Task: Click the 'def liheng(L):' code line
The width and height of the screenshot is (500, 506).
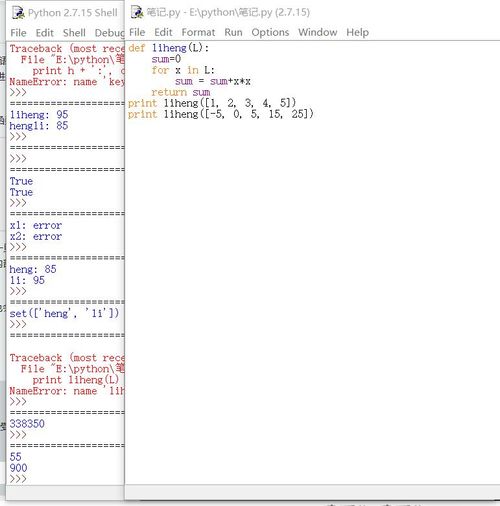Action: click(x=168, y=48)
